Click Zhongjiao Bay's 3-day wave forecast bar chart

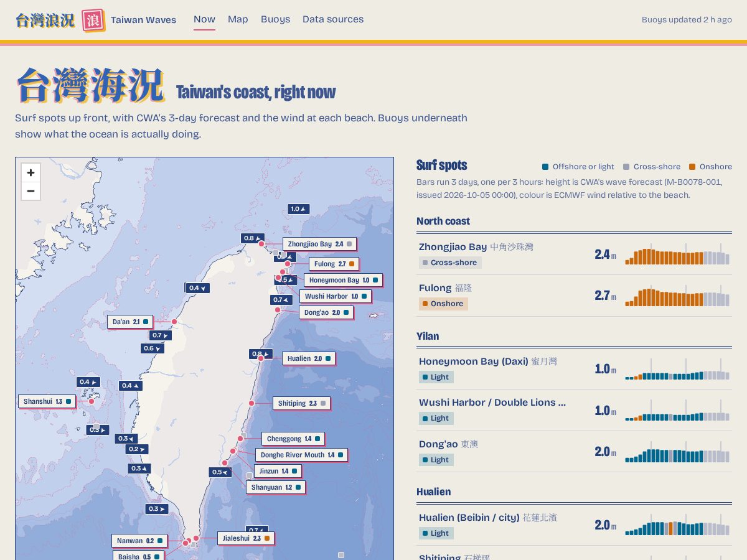[677, 254]
